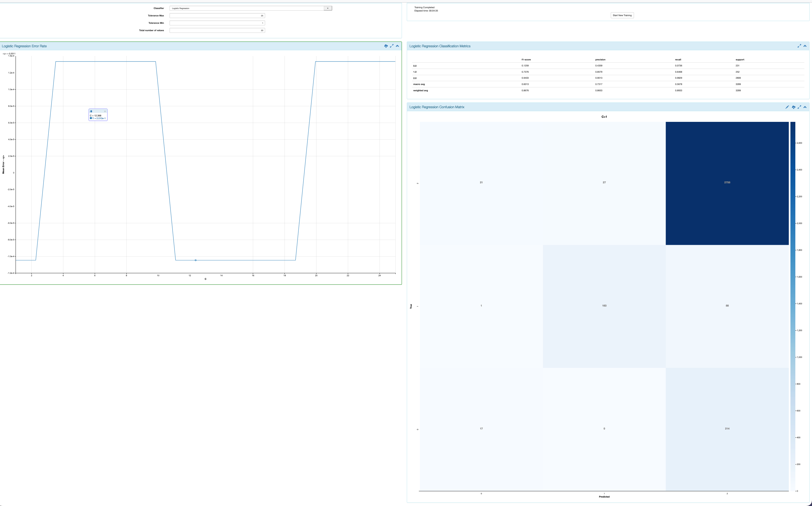Click the 'Mean Error - <y>' axis label

(4, 164)
